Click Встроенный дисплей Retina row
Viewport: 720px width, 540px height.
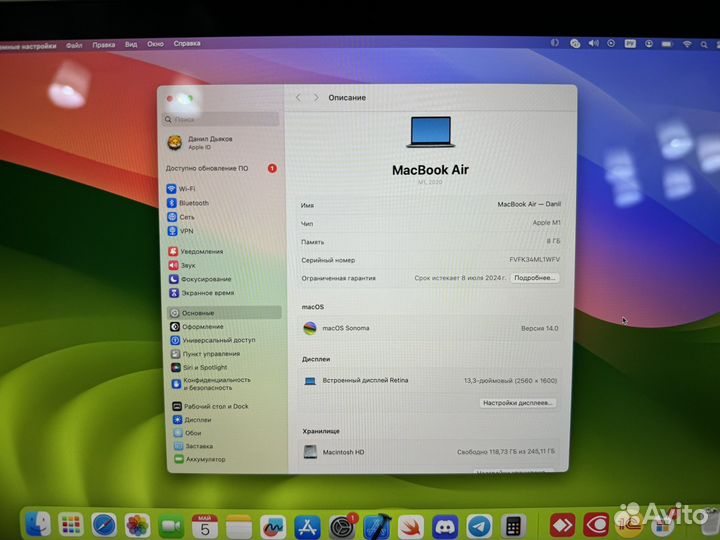coord(430,381)
